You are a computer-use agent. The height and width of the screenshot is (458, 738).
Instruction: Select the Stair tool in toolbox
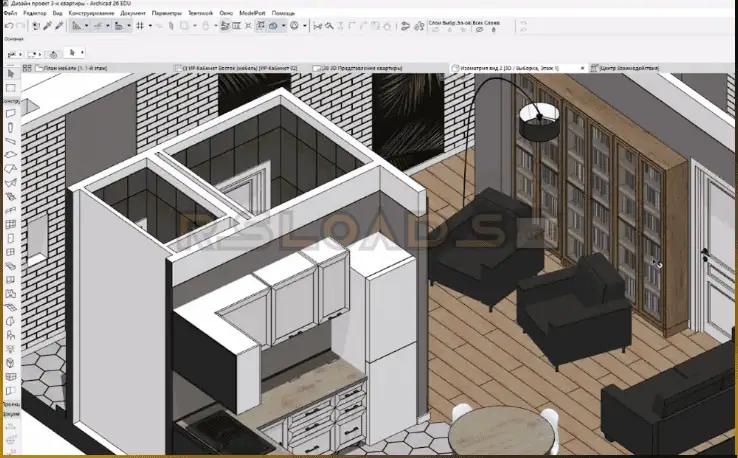click(x=11, y=197)
